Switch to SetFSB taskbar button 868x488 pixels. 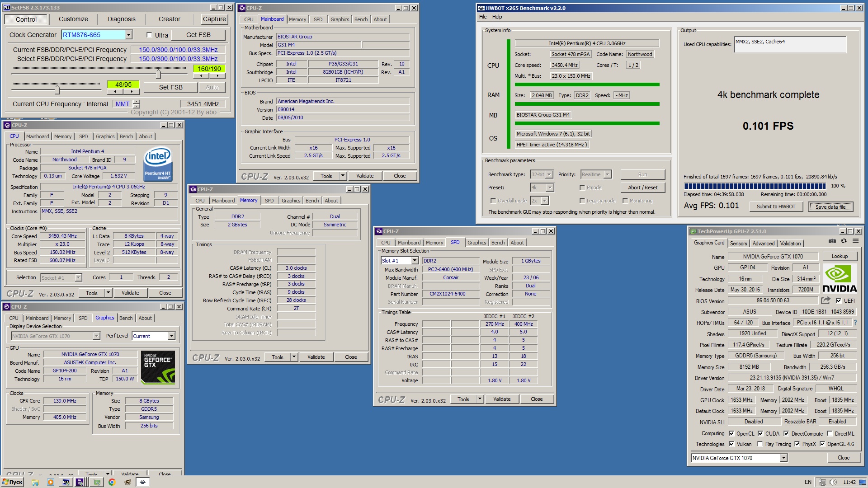click(66, 482)
